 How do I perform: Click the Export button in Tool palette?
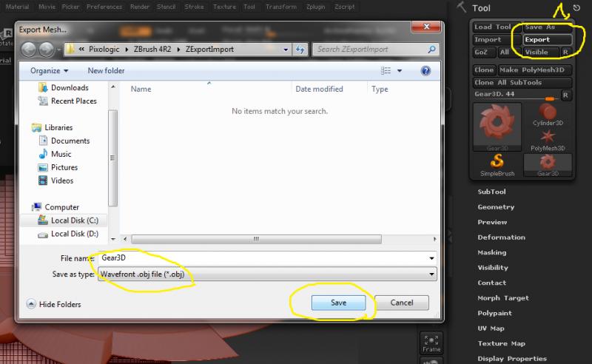[548, 40]
